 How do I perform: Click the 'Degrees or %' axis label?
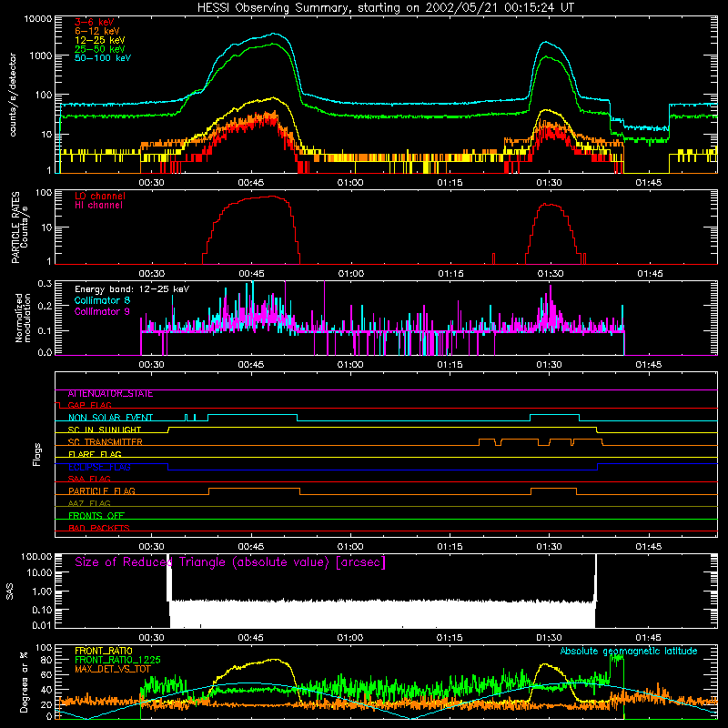point(24,682)
